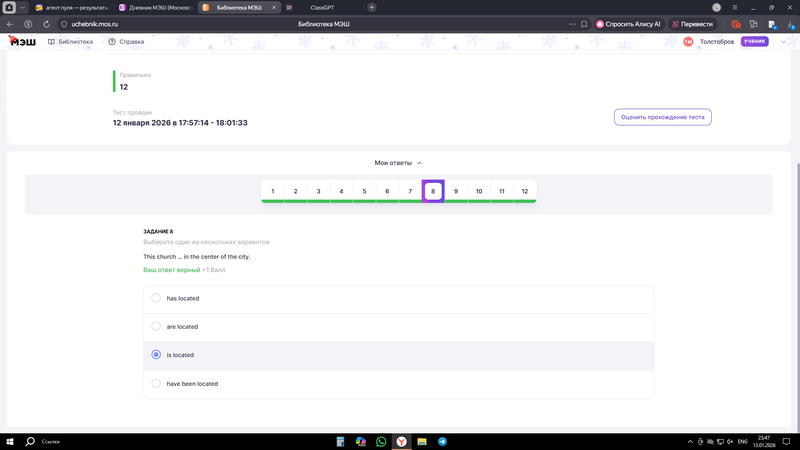Go to question 1 in navigator
The height and width of the screenshot is (450, 800).
(273, 191)
